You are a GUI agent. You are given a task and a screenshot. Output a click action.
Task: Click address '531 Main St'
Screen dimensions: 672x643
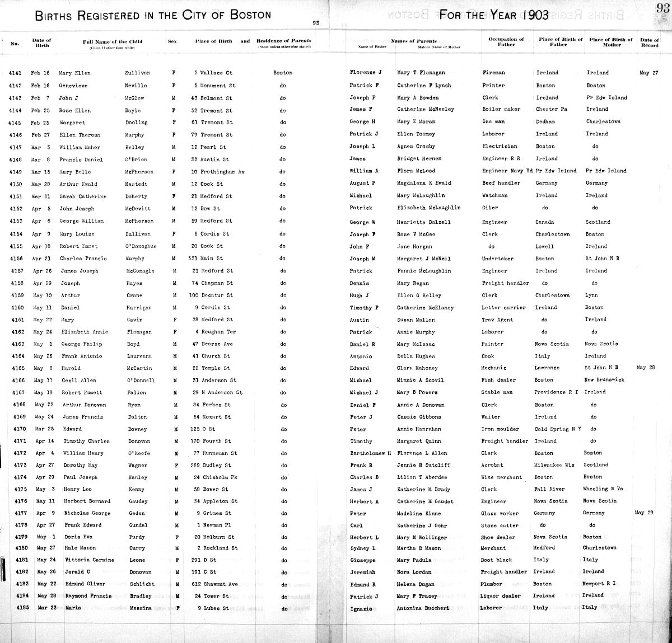(x=206, y=259)
